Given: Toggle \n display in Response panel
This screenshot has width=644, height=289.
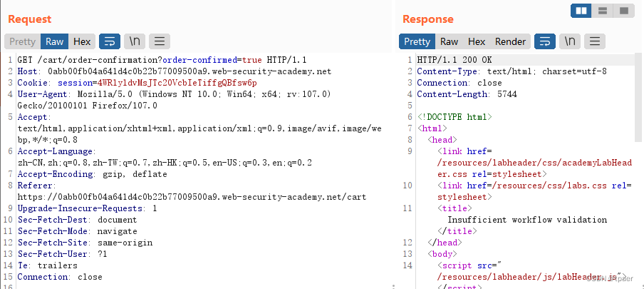Looking at the screenshot, I should [x=570, y=41].
